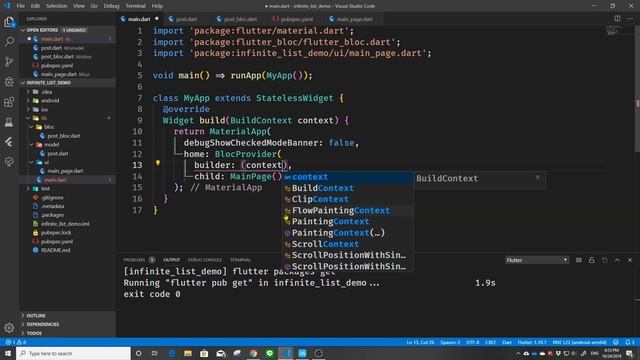Screen dimensions: 640x360
Task: Open File Explorer from taskbar
Action: pos(188,353)
